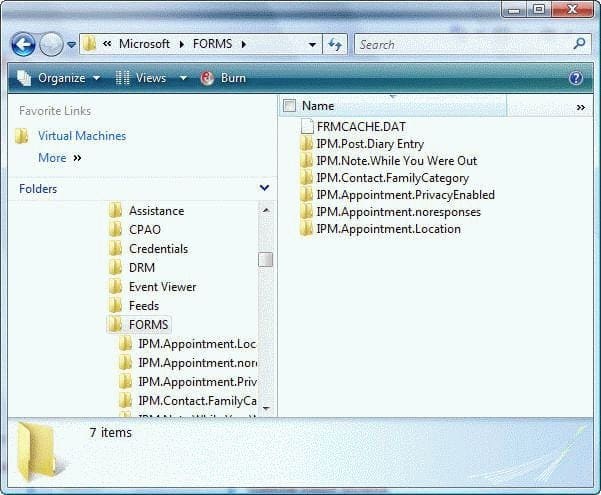Expand the address bar history dropdown

(312, 45)
